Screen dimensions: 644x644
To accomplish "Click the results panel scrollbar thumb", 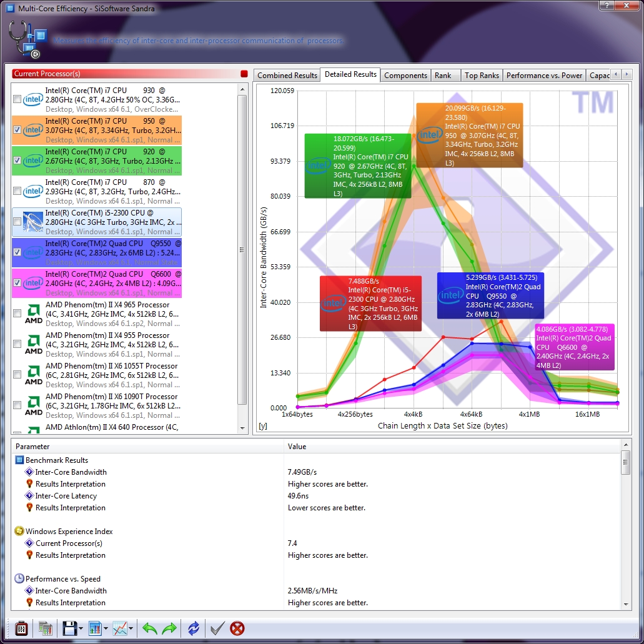I will [625, 462].
